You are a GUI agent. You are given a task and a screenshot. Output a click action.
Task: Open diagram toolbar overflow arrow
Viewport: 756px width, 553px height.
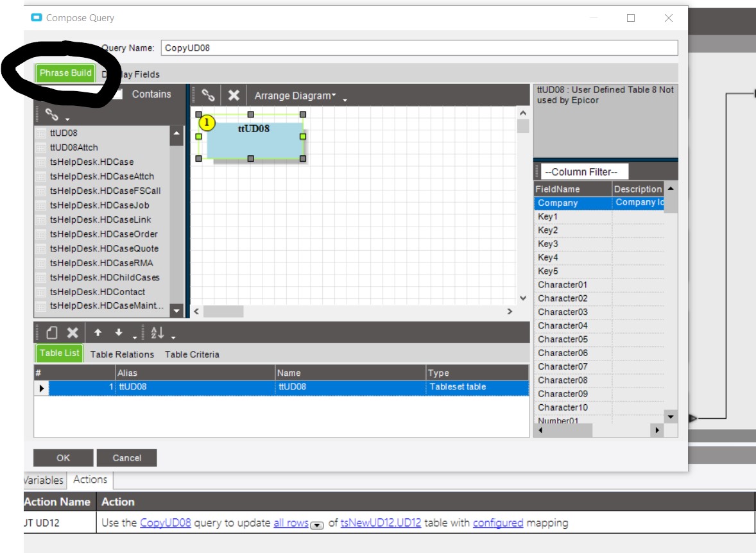345,100
